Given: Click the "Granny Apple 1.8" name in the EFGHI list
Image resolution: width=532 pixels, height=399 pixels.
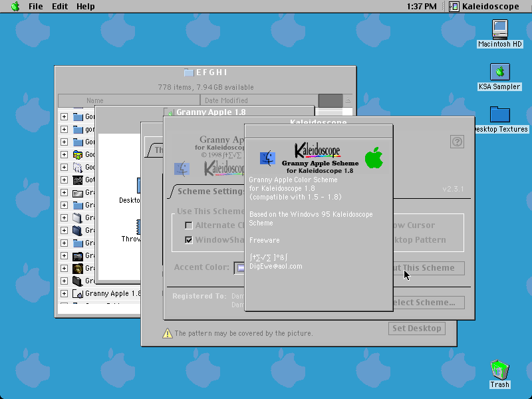Looking at the screenshot, I should point(112,293).
